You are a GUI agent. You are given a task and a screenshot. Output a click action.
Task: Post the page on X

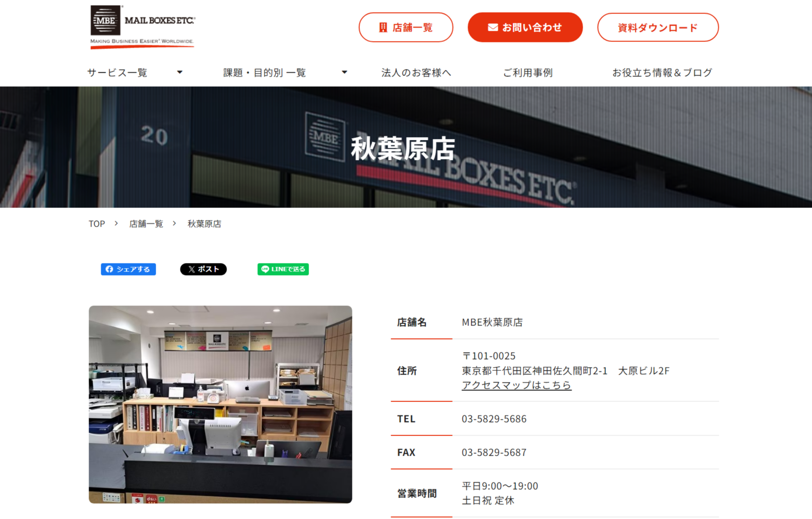(x=203, y=269)
